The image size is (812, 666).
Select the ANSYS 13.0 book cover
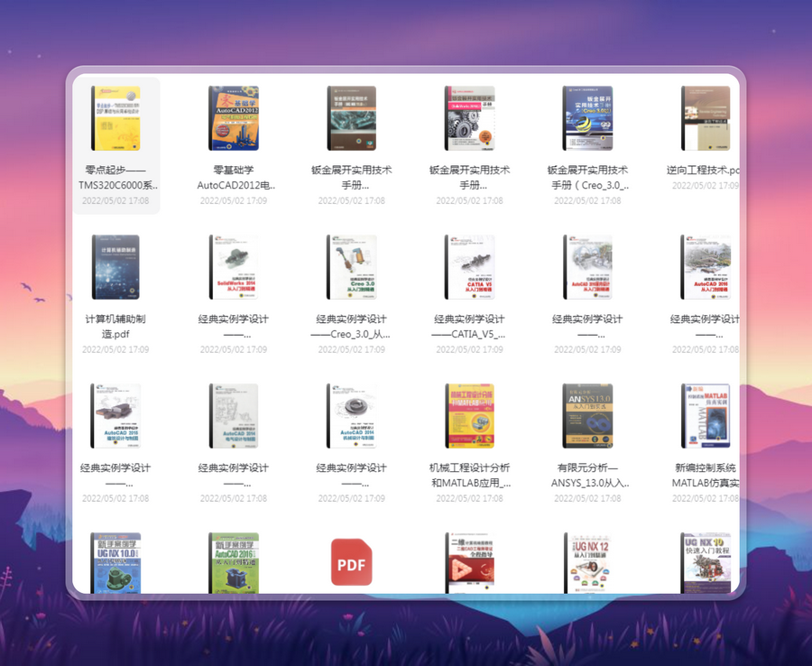point(587,416)
